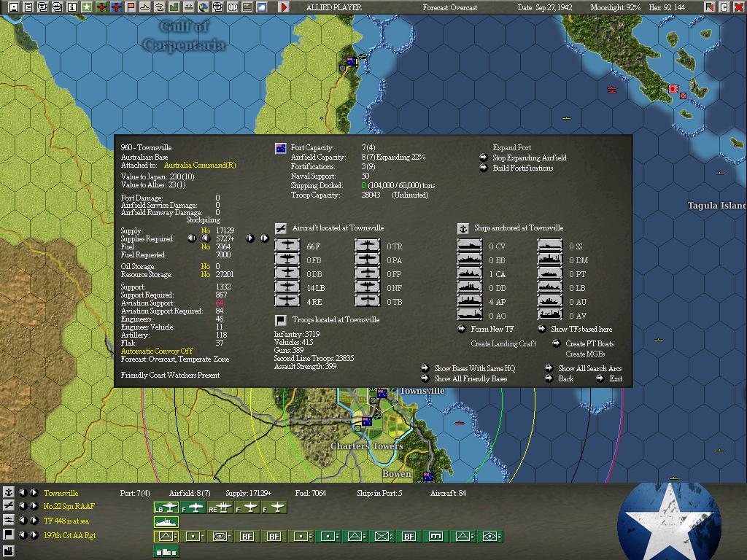Click the crosshair target toolbar icon

pos(217,7)
